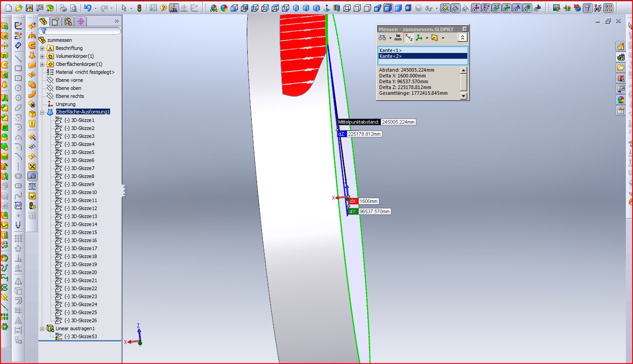This screenshot has width=633, height=364.
Task: Open the Home task pane icon
Action: coord(621,46)
